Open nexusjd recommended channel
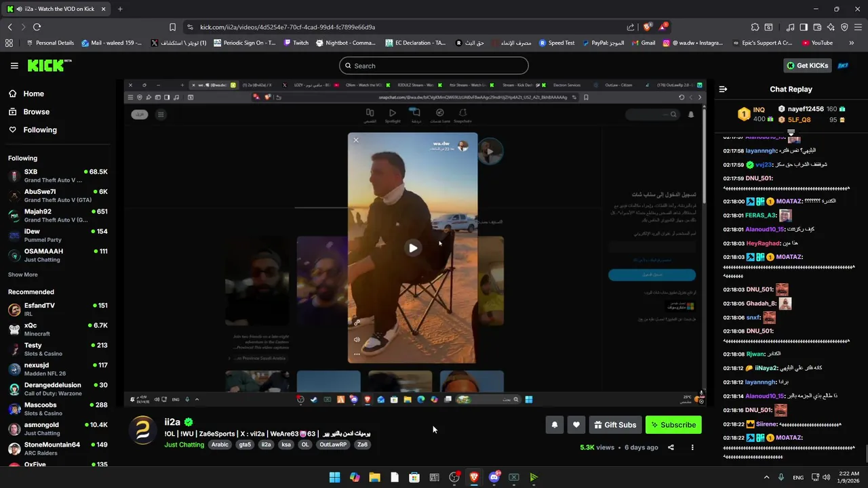Screen dimensions: 868x488 (58, 369)
